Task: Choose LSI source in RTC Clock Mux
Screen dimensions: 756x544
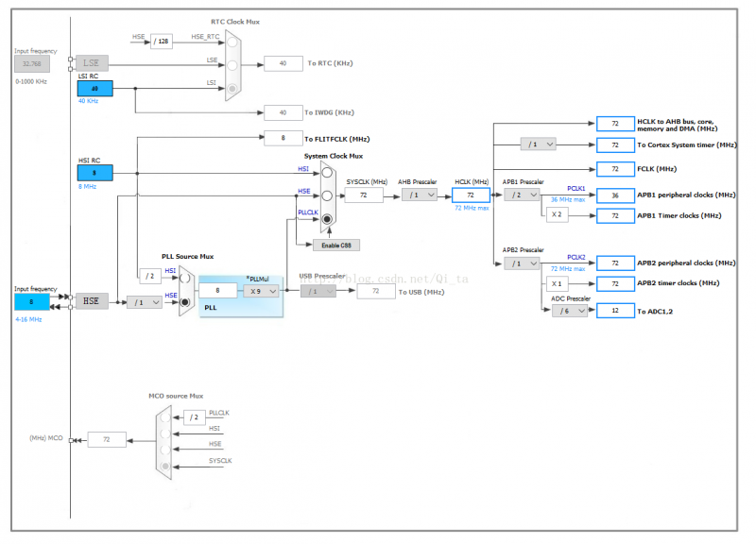Action: [x=232, y=88]
